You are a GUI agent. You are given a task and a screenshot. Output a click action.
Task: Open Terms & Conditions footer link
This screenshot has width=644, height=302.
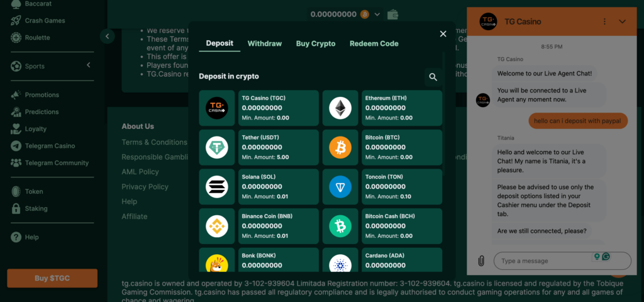(155, 142)
